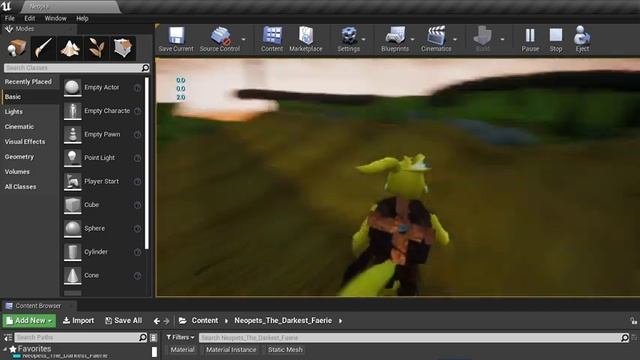Select the Foliage mode icon
Screen dimensions: 640x360
pyautogui.click(x=96, y=48)
